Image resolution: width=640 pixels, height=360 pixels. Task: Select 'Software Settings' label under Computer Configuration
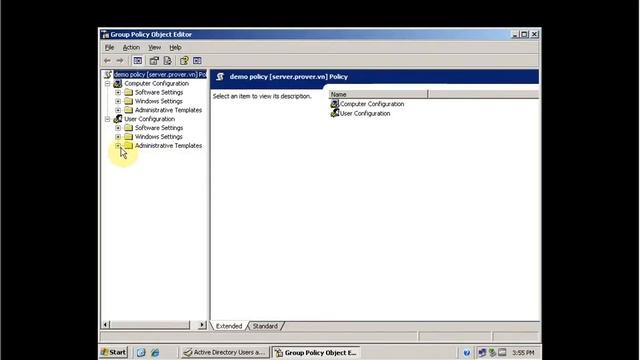click(159, 92)
